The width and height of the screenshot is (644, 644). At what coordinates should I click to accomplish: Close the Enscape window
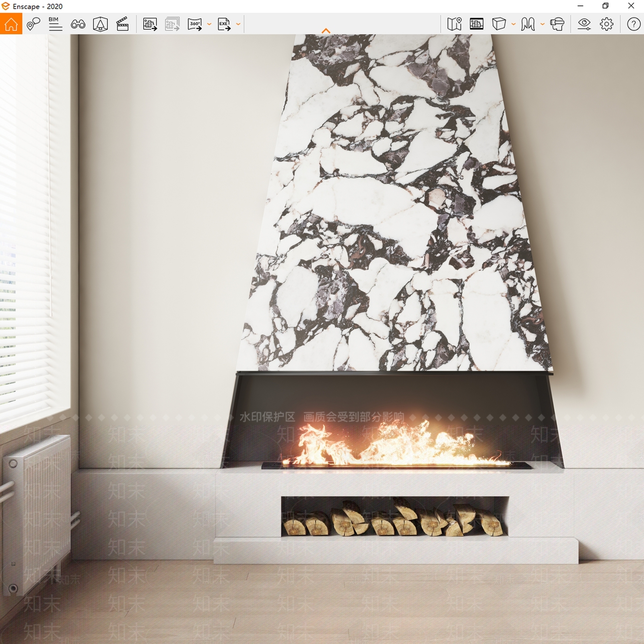click(631, 6)
